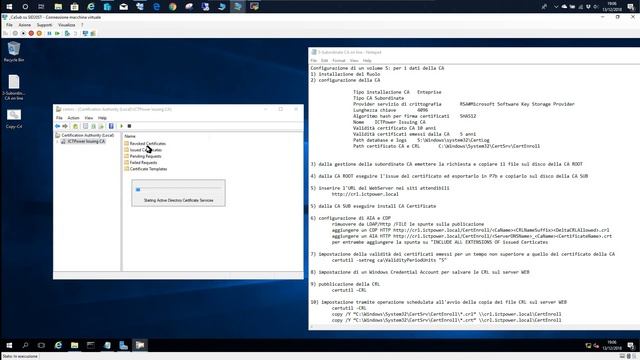Click the red Shut Down VM toolbar icon
Screen dimensions: 640x360
pos(31,33)
